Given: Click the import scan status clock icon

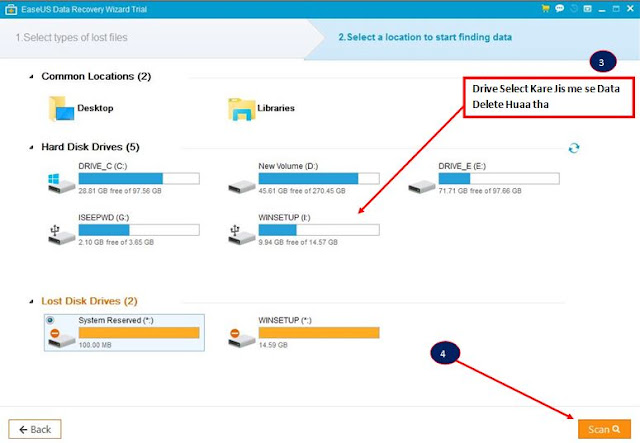Looking at the screenshot, I should tap(573, 9).
